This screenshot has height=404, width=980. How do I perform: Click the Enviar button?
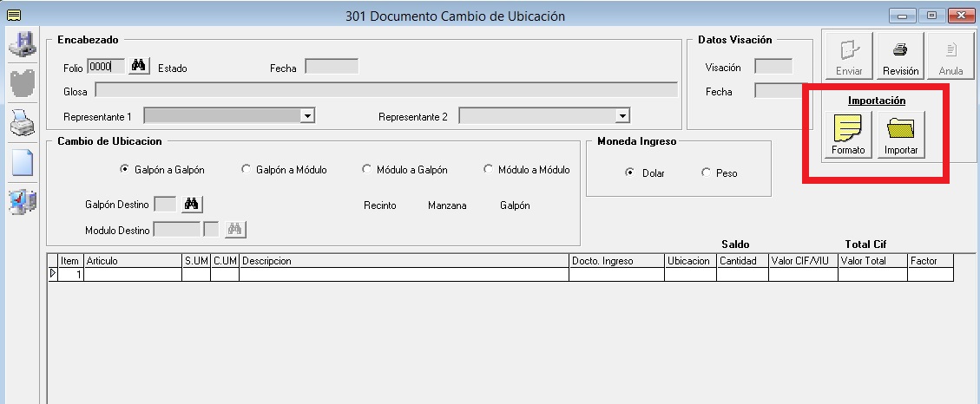coord(849,55)
